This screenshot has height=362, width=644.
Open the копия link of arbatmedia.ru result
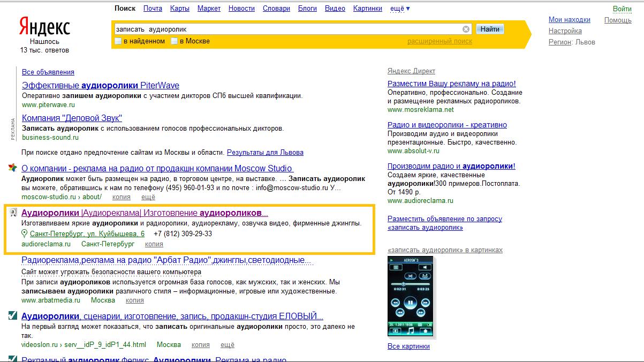135,300
